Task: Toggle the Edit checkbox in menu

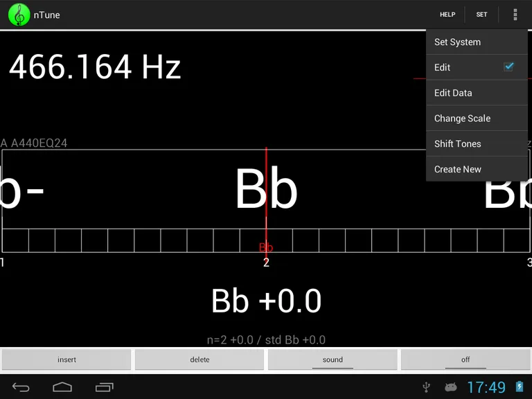Action: pyautogui.click(x=508, y=66)
